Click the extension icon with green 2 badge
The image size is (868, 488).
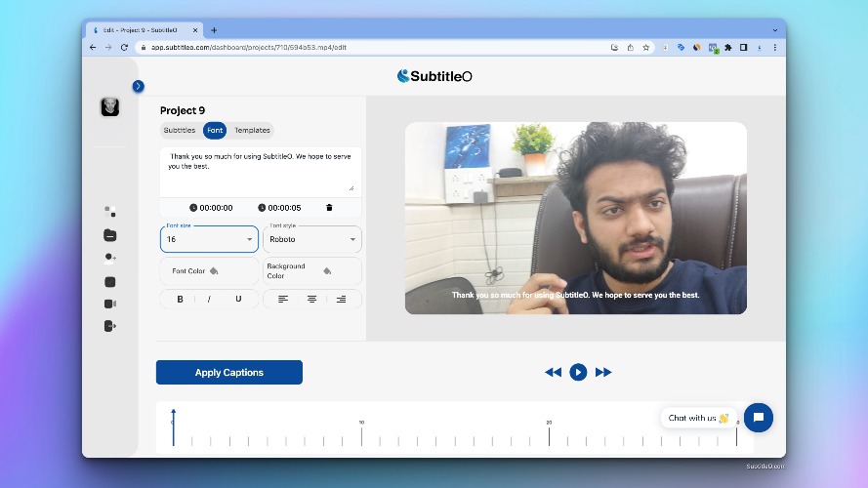pos(713,48)
